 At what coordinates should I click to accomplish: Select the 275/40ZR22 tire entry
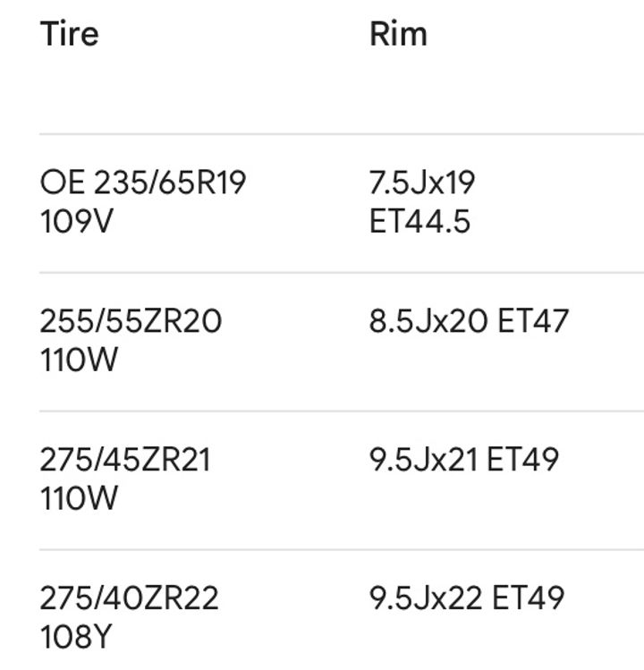pyautogui.click(x=129, y=598)
